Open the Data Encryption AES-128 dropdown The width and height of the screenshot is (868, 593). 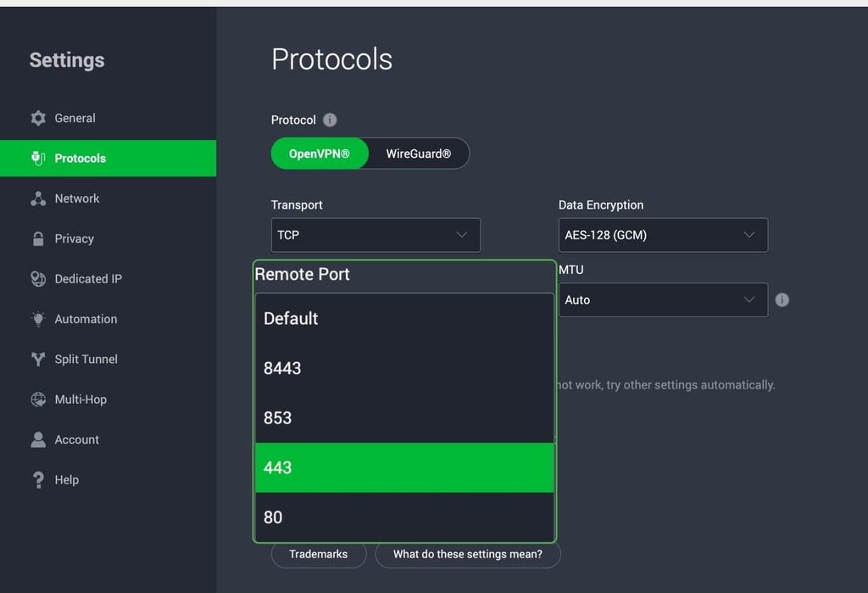(x=663, y=235)
